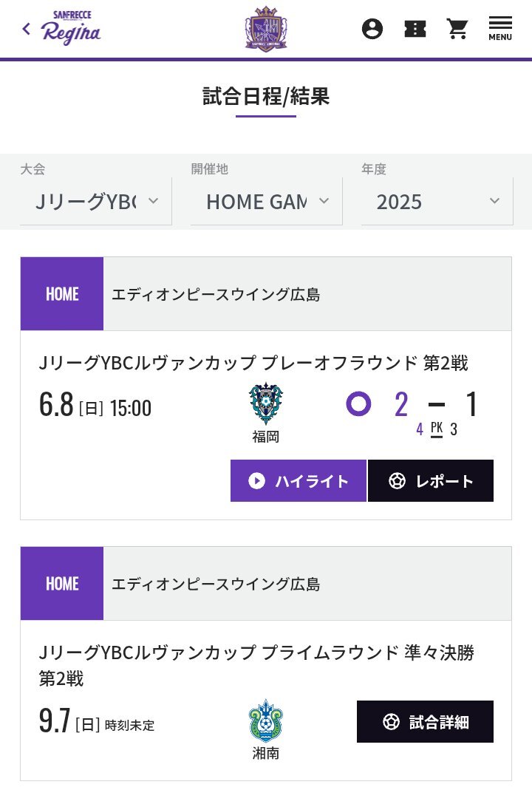This screenshot has height=804, width=532.
Task: Open the MENU hamburger icon
Action: click(x=500, y=29)
